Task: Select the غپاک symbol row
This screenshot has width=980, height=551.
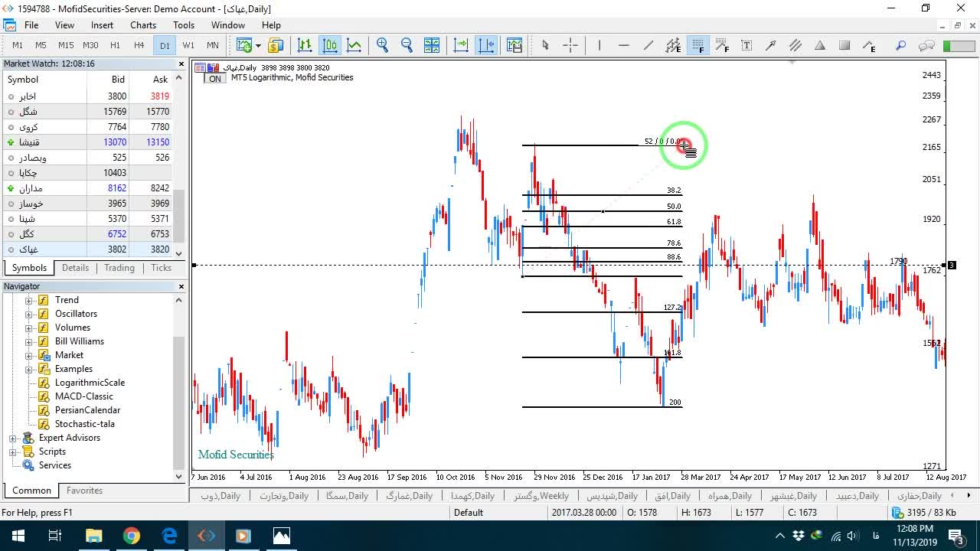Action: (x=88, y=249)
